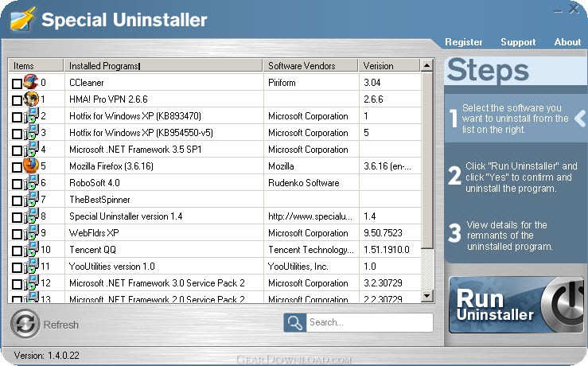Check the Tencent QQ checkbox

pos(17,251)
